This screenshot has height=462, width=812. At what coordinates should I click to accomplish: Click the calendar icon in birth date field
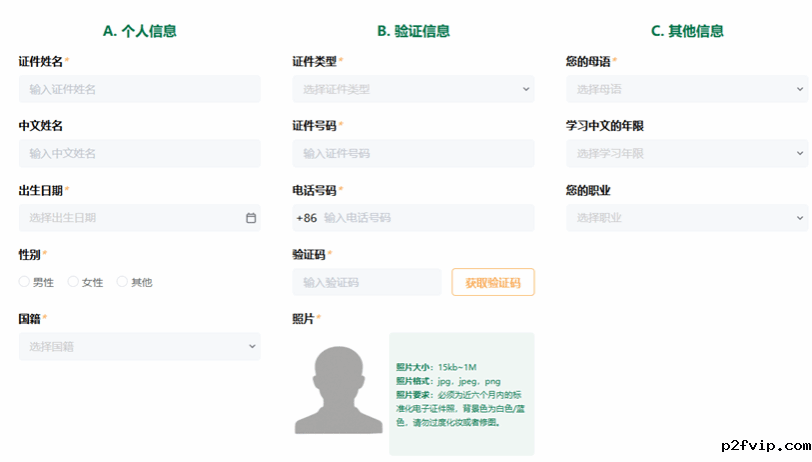[250, 218]
